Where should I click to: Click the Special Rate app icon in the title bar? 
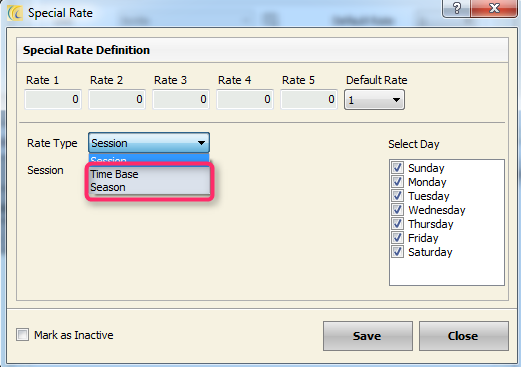(15, 13)
